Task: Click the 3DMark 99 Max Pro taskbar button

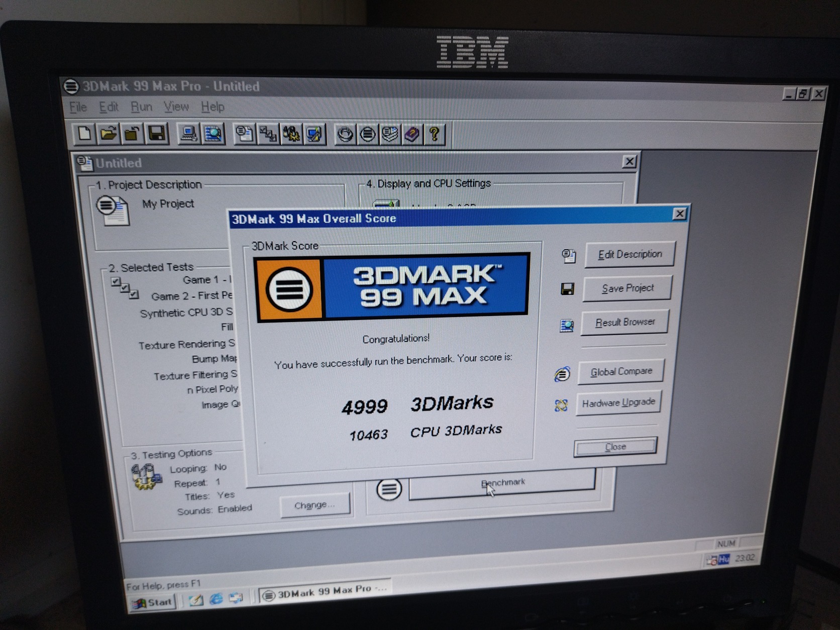Action: click(x=324, y=591)
